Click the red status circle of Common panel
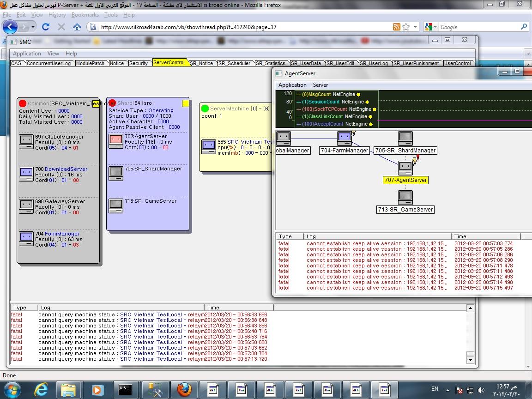 [x=23, y=103]
